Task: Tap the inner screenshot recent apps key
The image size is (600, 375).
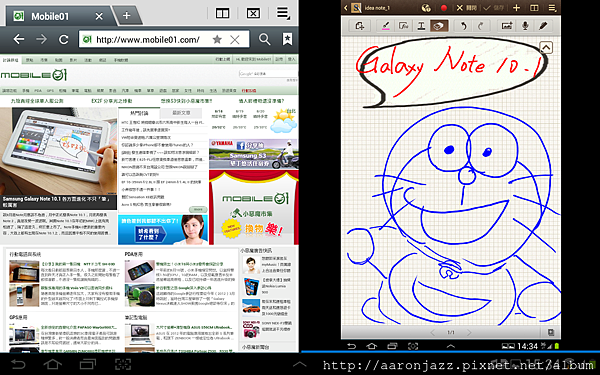Action: 392,346
